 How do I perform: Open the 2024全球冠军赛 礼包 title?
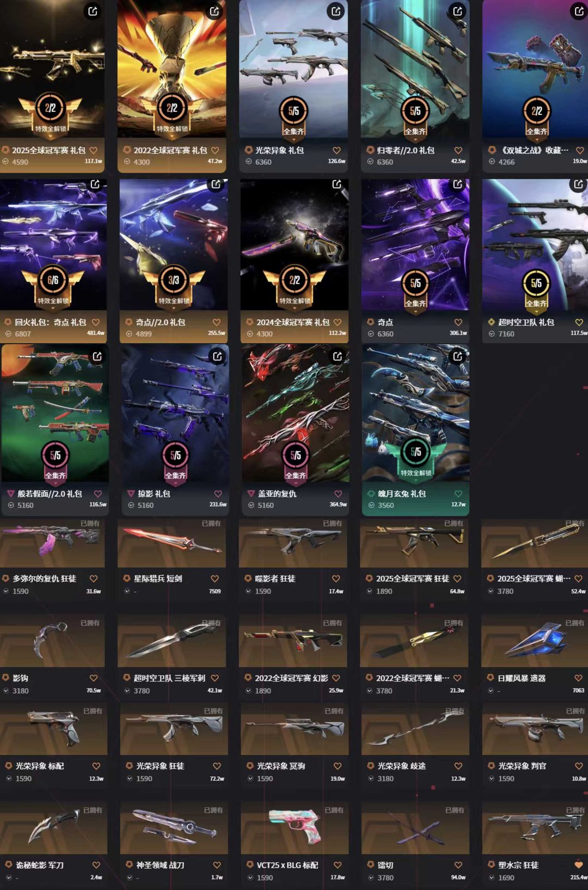coord(293,322)
